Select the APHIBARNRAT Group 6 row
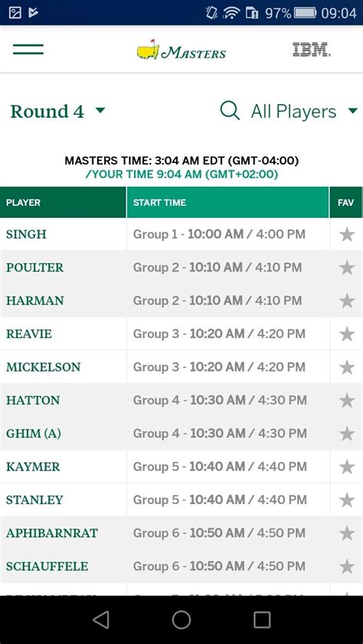Screen dimensions: 363x644 pyautogui.click(x=181, y=533)
